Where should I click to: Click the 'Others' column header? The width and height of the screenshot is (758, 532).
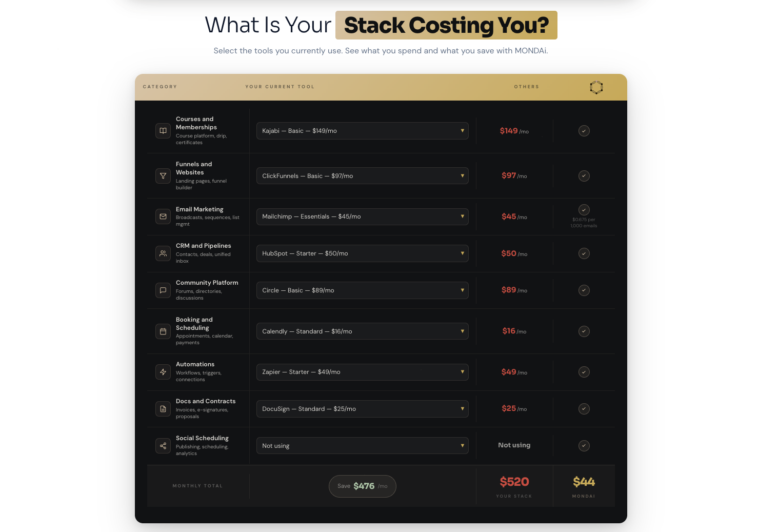[x=526, y=87]
